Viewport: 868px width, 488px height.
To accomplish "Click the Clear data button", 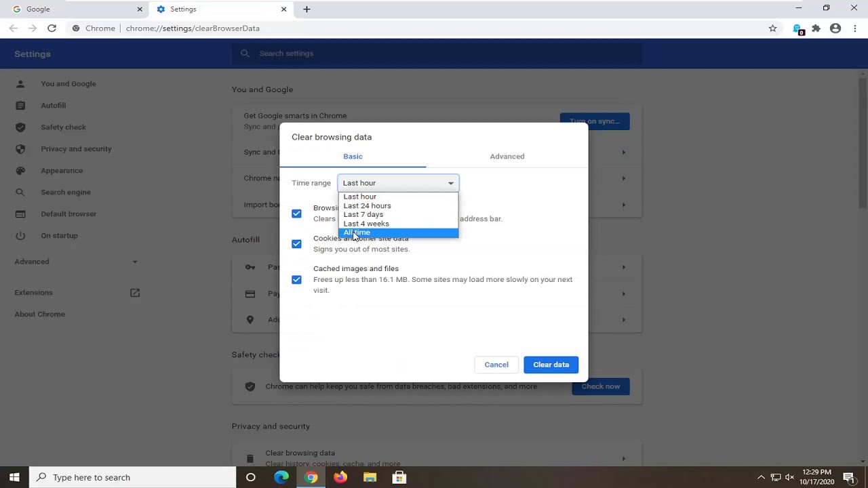I will 551,365.
